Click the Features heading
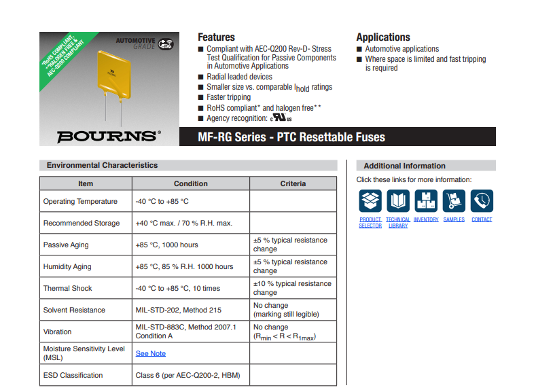The image size is (536, 392). coord(217,37)
